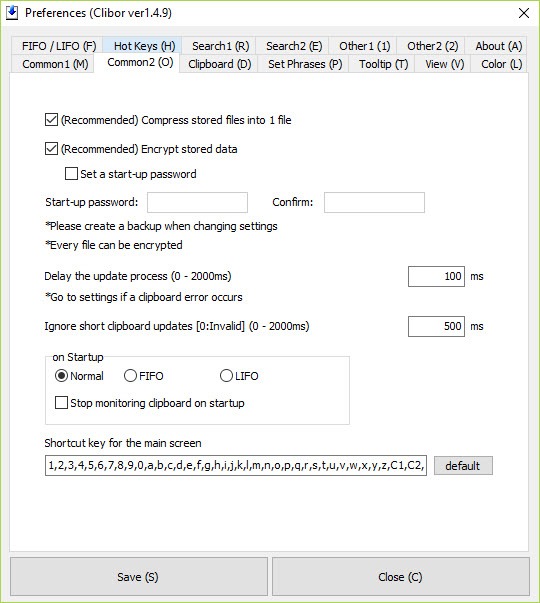Choose Normal startup mode
This screenshot has height=603, width=540.
coord(61,376)
